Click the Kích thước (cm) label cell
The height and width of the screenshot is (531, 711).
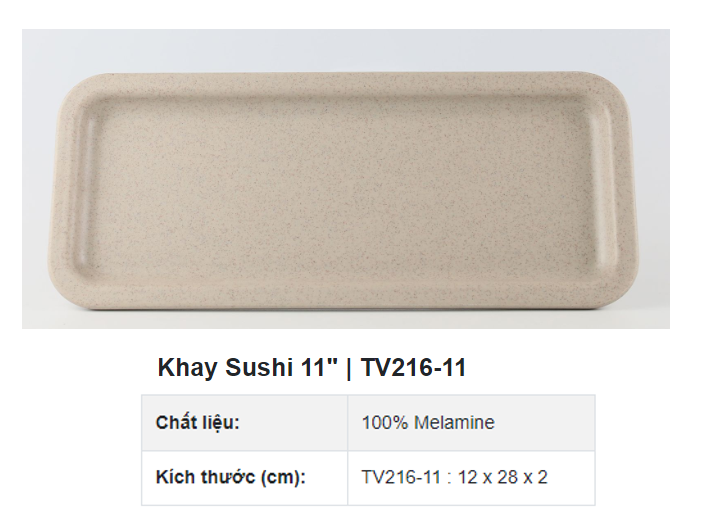[x=244, y=477]
